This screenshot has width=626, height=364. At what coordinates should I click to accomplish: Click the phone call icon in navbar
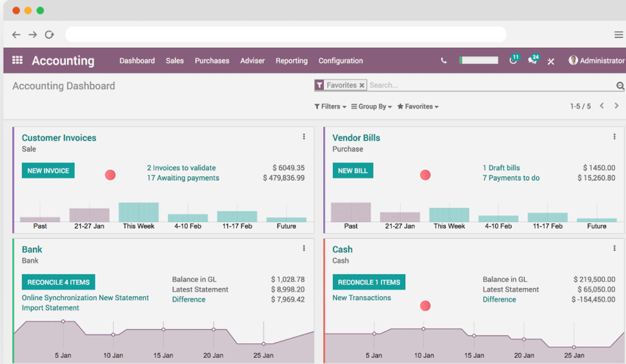443,61
